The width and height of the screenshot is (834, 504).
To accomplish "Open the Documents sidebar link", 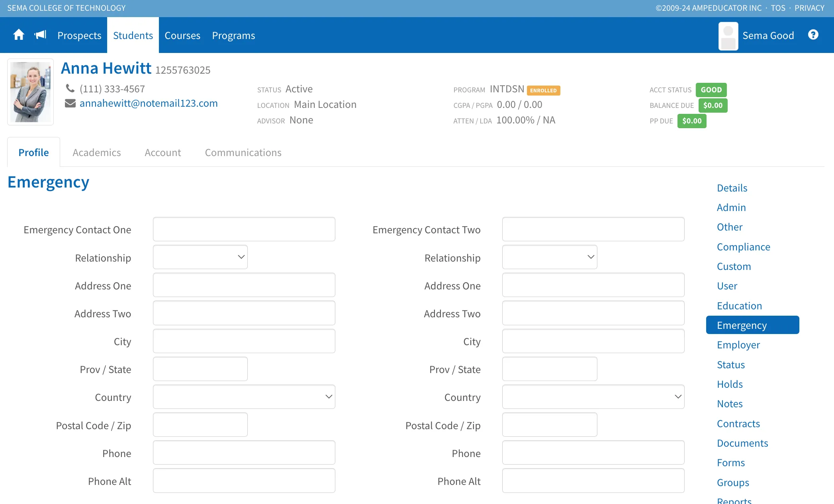I will click(x=742, y=443).
